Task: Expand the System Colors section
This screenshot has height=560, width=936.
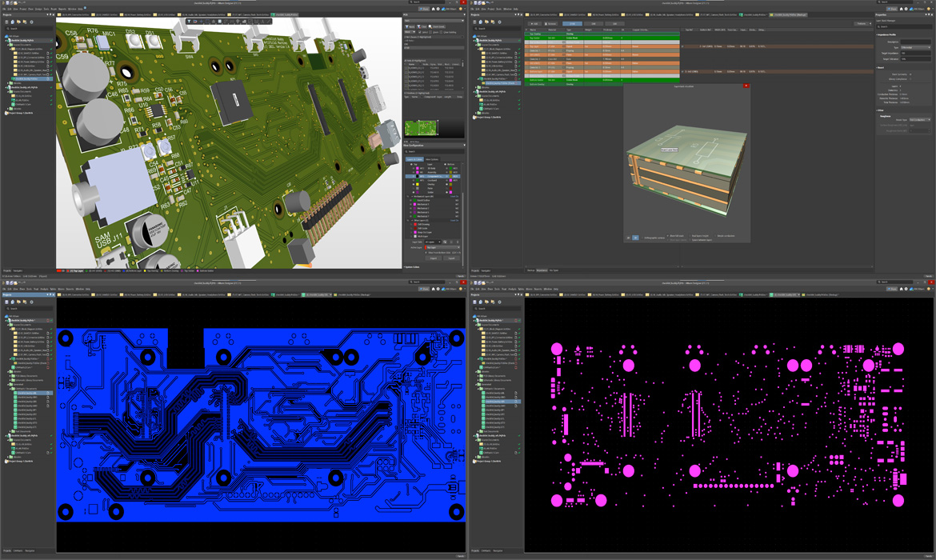Action: pos(405,267)
